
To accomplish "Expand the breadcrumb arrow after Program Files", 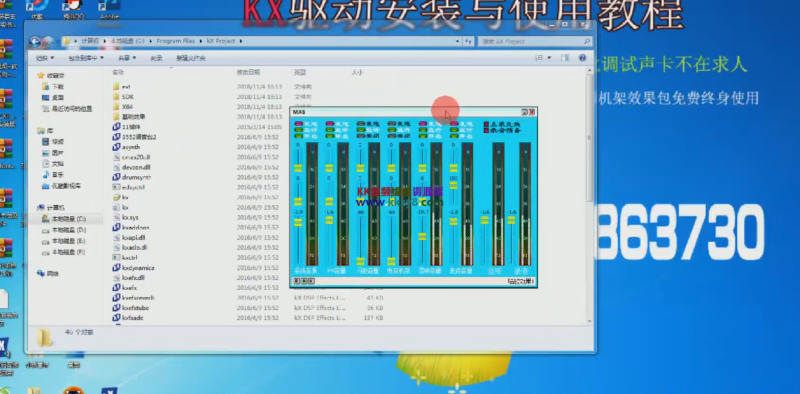I will tap(202, 41).
